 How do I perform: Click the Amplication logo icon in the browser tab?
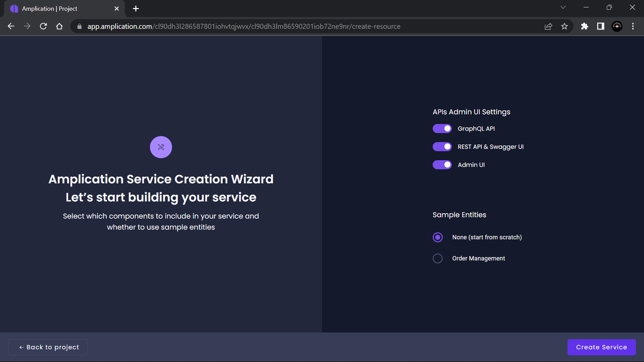point(14,8)
